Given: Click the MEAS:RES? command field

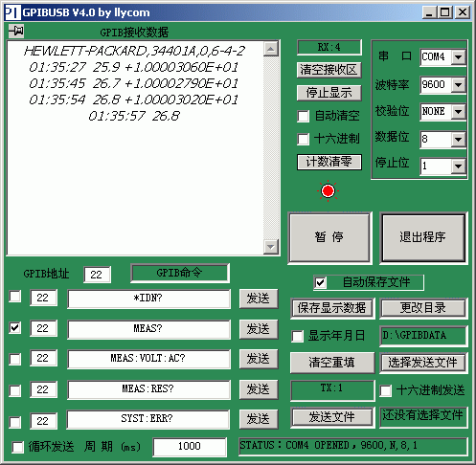Looking at the screenshot, I should [148, 389].
